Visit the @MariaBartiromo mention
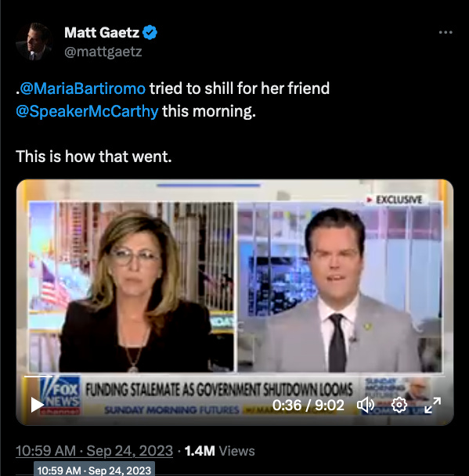The width and height of the screenshot is (469, 476). (82, 88)
